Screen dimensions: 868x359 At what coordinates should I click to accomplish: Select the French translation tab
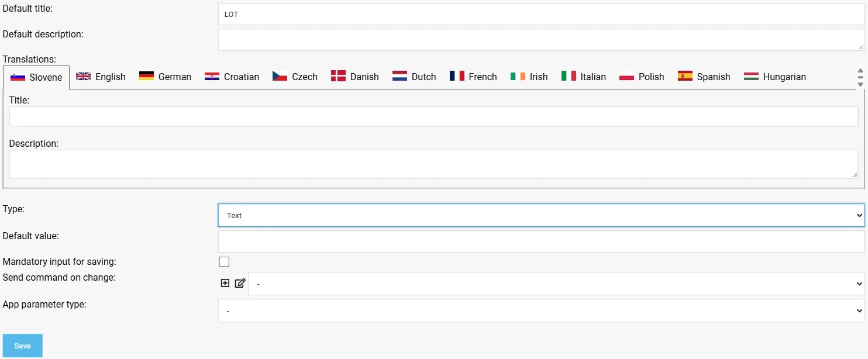473,77
